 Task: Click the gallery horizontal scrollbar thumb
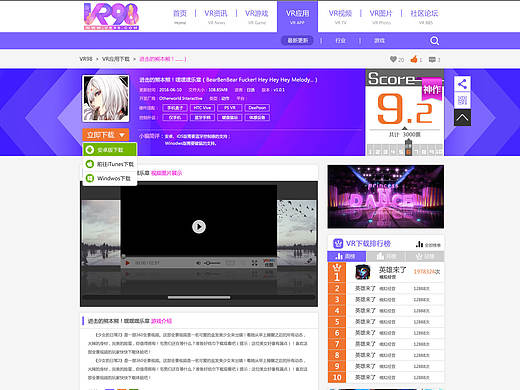(x=199, y=297)
